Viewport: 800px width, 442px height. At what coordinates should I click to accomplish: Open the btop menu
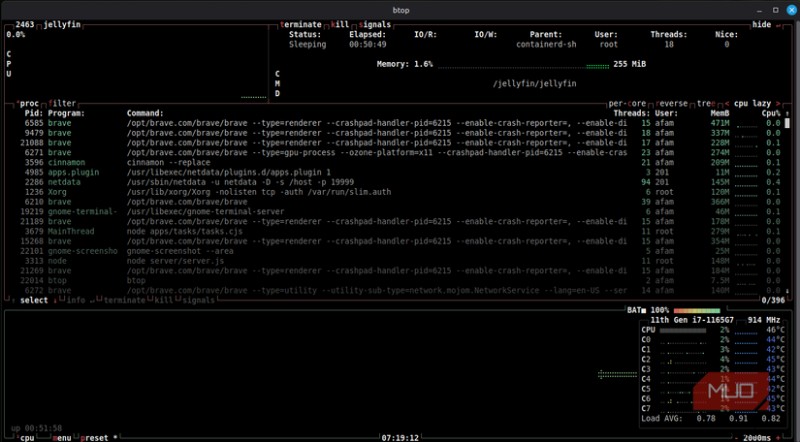tap(62, 437)
